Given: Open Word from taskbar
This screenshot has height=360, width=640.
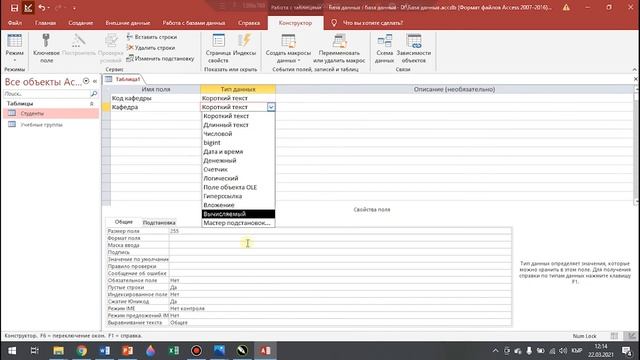Looking at the screenshot, I should pos(104,351).
